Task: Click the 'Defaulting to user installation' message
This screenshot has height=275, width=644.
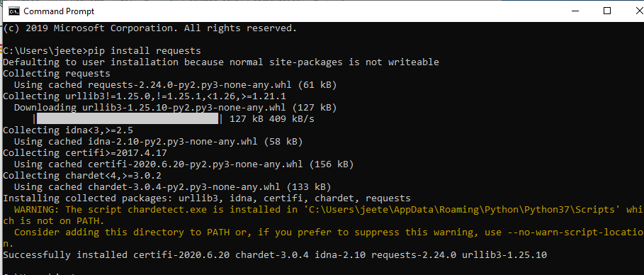Action: (x=221, y=62)
